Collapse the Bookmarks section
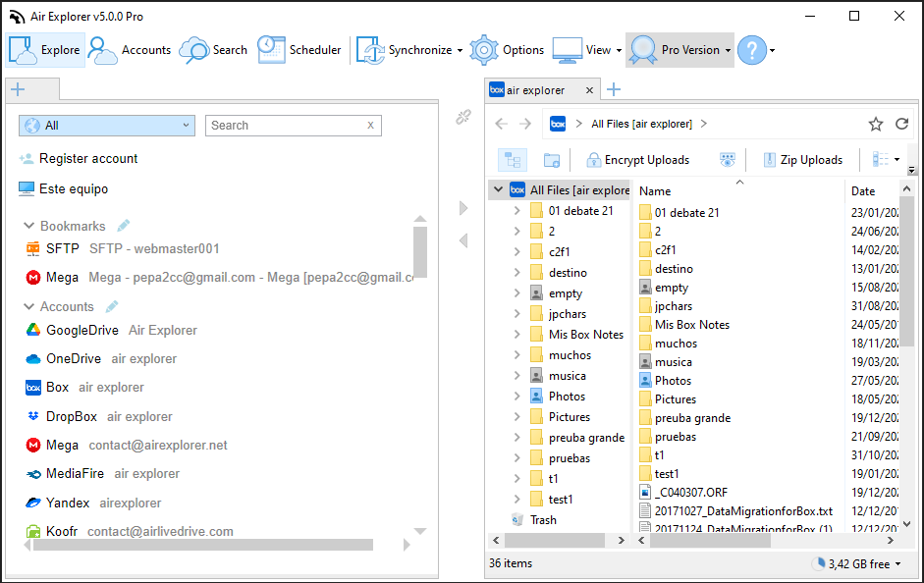This screenshot has height=583, width=924. coord(28,226)
